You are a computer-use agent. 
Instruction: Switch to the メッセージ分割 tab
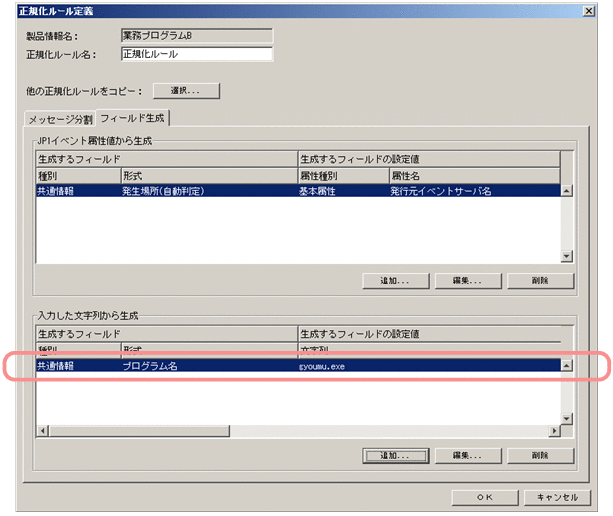pos(60,119)
